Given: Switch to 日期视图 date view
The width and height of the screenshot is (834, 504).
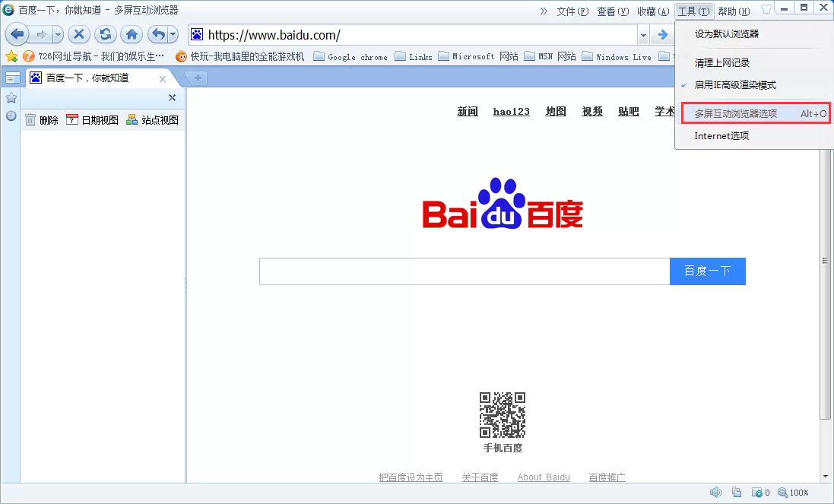Looking at the screenshot, I should click(92, 120).
